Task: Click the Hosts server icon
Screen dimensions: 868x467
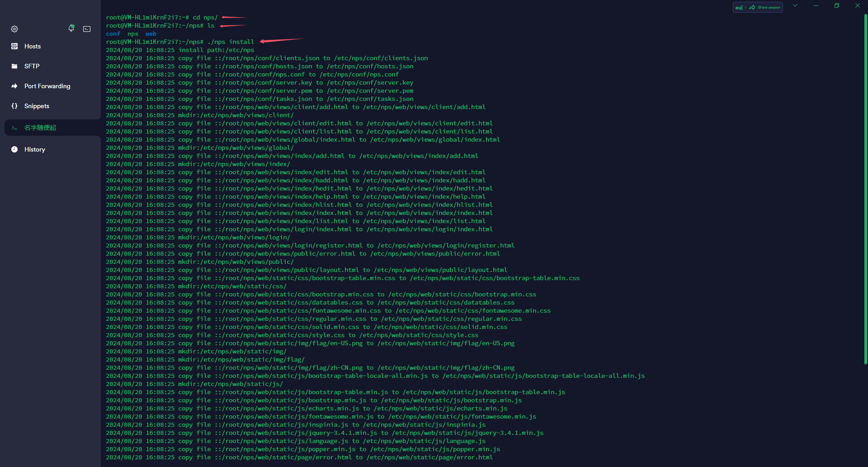Action: [x=14, y=46]
